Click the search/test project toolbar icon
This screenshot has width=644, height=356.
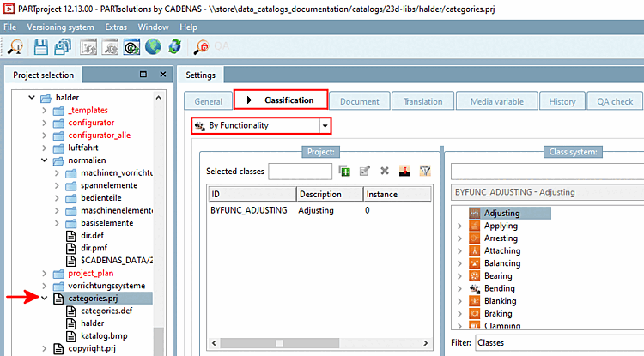pos(15,47)
